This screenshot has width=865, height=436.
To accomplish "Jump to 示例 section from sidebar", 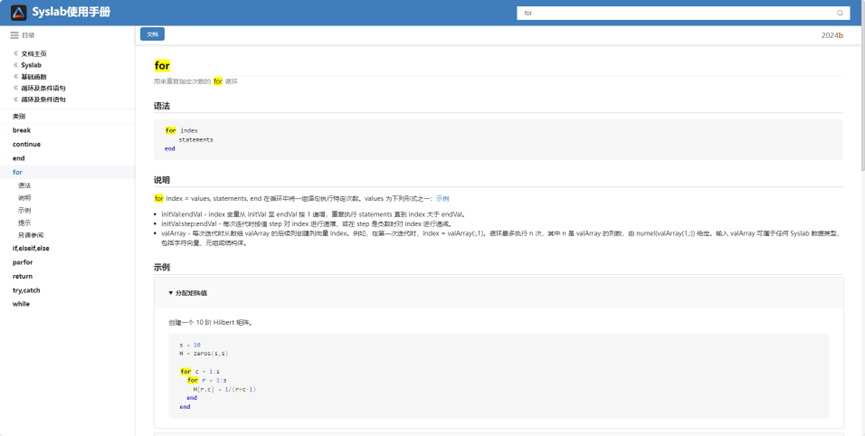I will click(24, 210).
